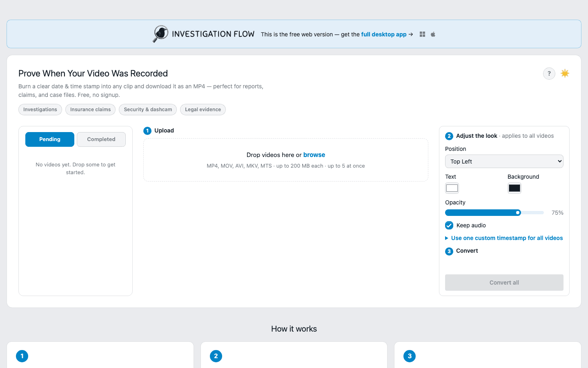
Task: Toggle light theme with the sun icon
Action: [565, 74]
